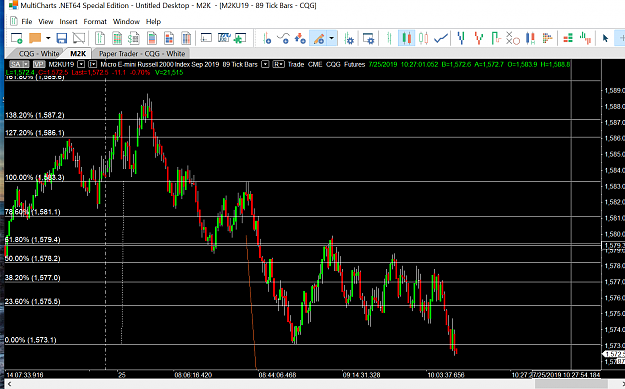Open the Insert menu
The height and width of the screenshot is (389, 625).
point(69,22)
